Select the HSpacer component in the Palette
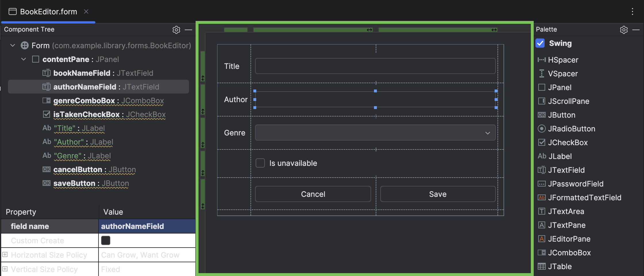The width and height of the screenshot is (644, 276). tap(564, 60)
